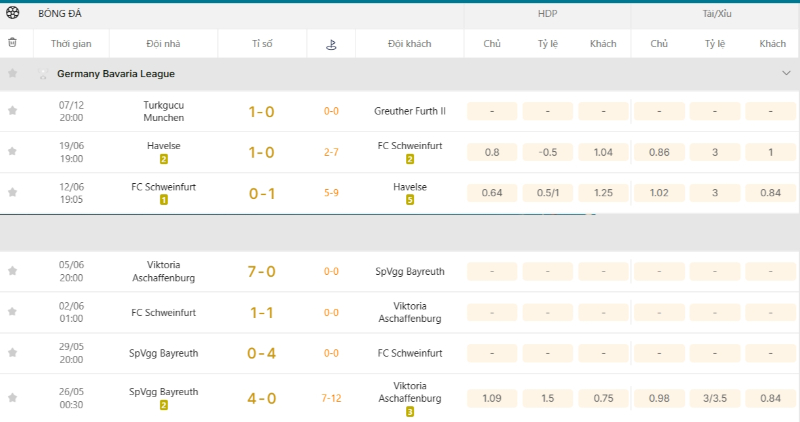This screenshot has height=422, width=800.
Task: Click over/under line 3/3.5 for SpVgg Bayreuth
Action: pyautogui.click(x=714, y=399)
